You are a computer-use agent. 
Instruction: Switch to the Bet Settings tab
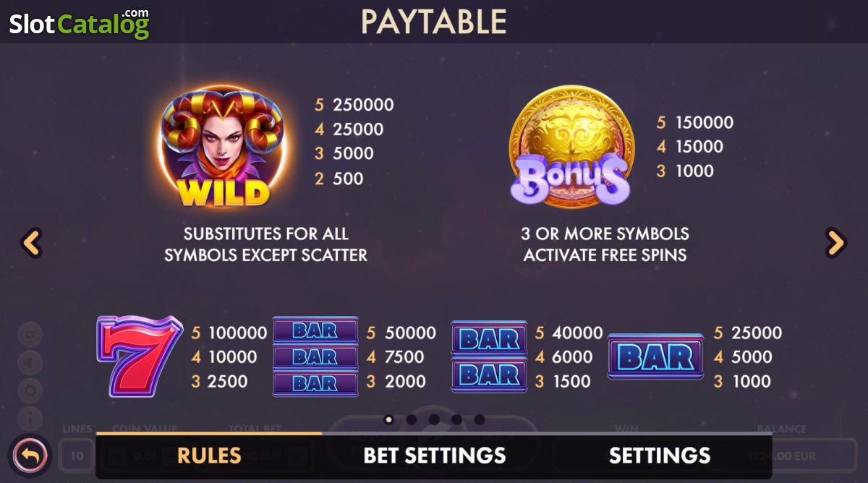pyautogui.click(x=434, y=456)
